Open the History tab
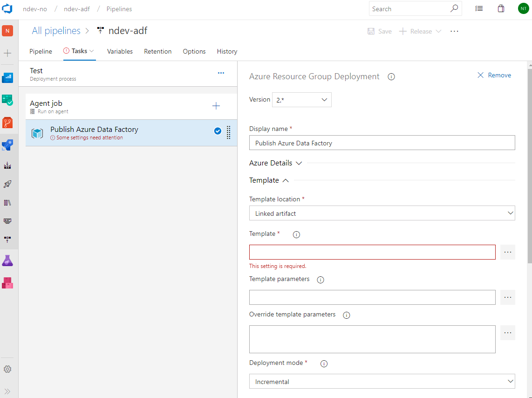The width and height of the screenshot is (532, 398). 227,51
